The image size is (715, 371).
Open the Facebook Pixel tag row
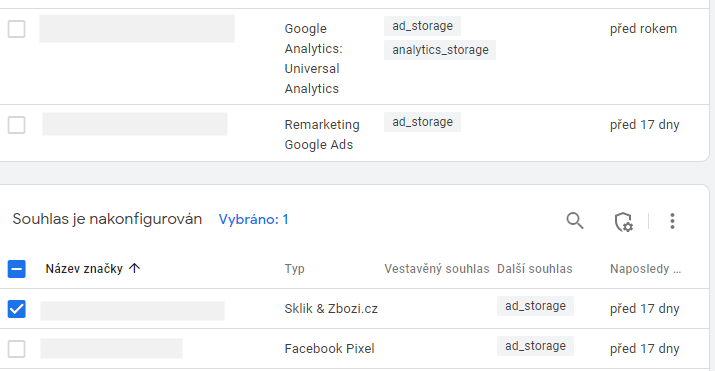(355, 349)
